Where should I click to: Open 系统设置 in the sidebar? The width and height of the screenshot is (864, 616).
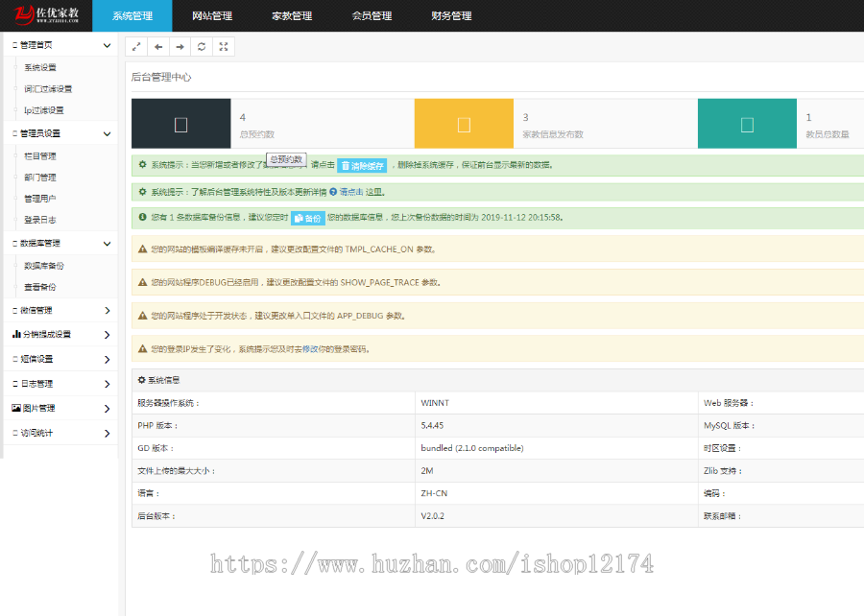pos(40,67)
